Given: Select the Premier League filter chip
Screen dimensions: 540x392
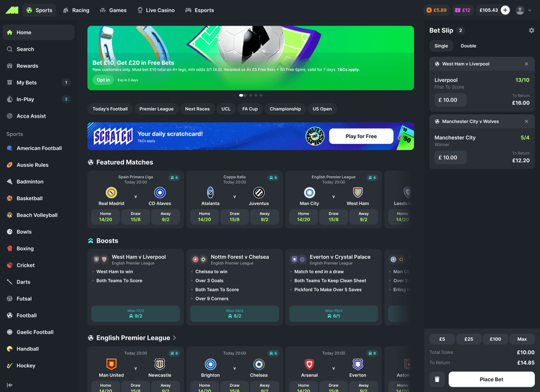Looking at the screenshot, I should click(156, 109).
